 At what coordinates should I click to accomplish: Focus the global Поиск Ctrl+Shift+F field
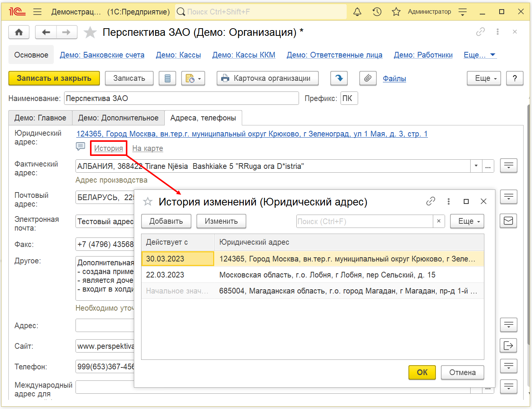point(261,12)
